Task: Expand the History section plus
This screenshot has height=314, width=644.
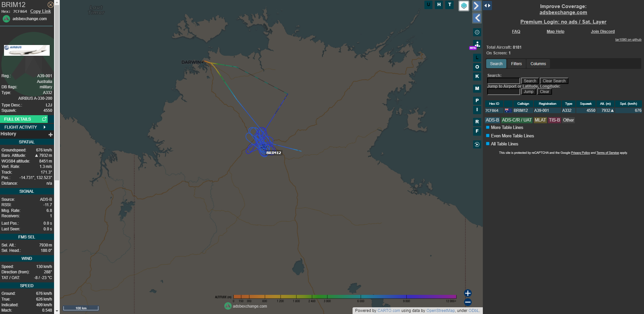Action: [x=51, y=135]
